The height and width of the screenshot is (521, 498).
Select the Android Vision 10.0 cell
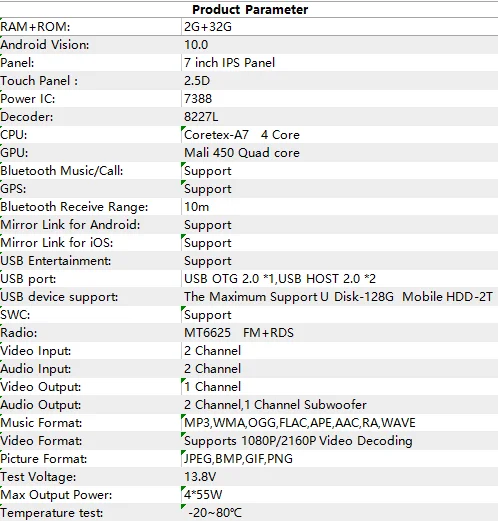click(340, 45)
